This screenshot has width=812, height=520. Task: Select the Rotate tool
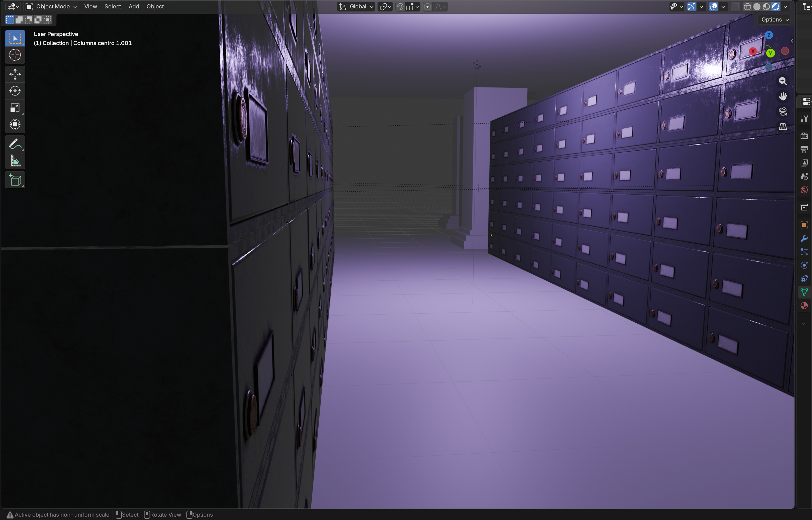pos(15,91)
